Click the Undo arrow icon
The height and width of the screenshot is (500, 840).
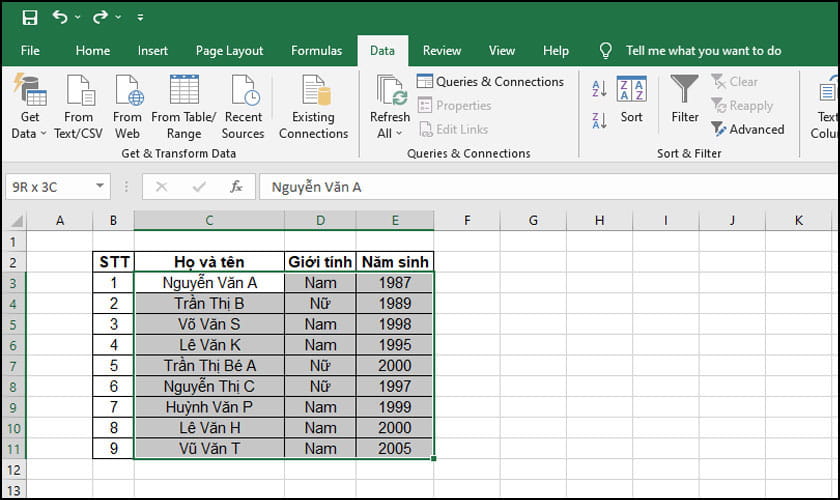tap(59, 17)
